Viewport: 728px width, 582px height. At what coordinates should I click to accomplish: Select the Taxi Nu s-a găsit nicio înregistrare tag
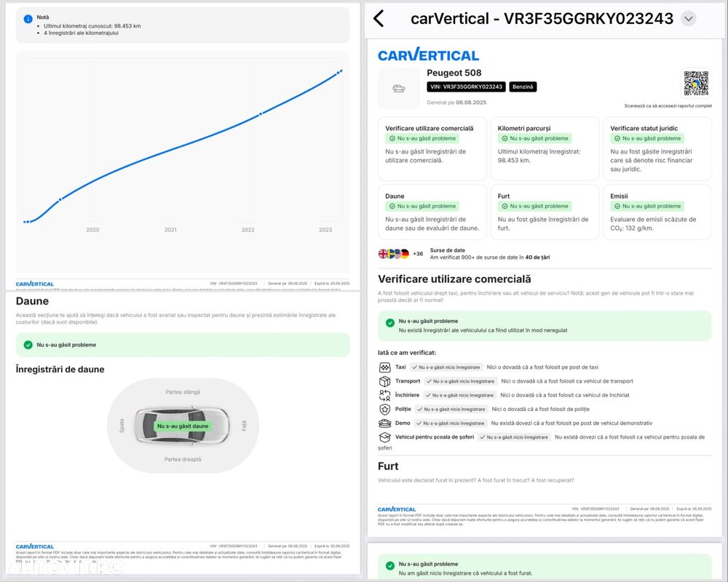[446, 367]
